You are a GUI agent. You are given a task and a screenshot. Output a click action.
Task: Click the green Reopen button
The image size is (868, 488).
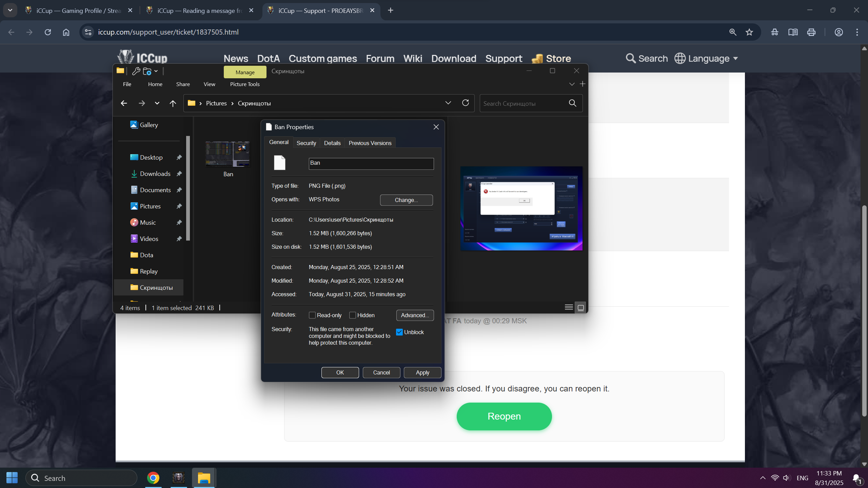point(504,416)
